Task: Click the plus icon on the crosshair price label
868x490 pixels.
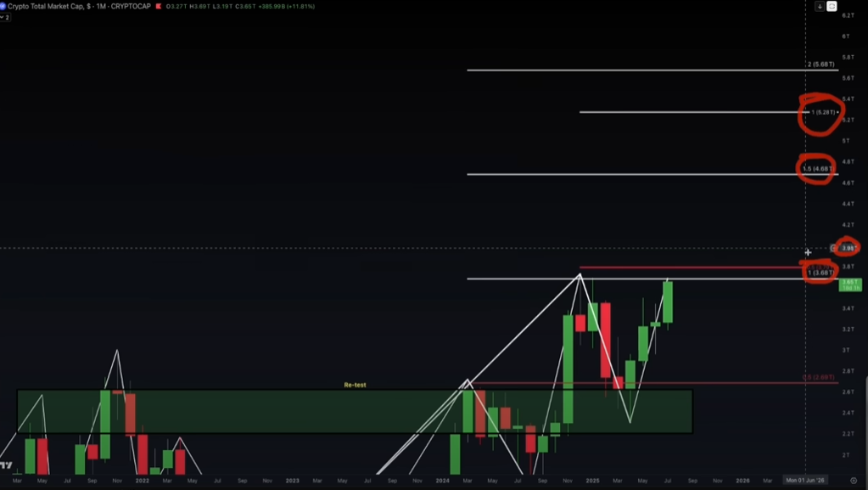Action: [834, 248]
